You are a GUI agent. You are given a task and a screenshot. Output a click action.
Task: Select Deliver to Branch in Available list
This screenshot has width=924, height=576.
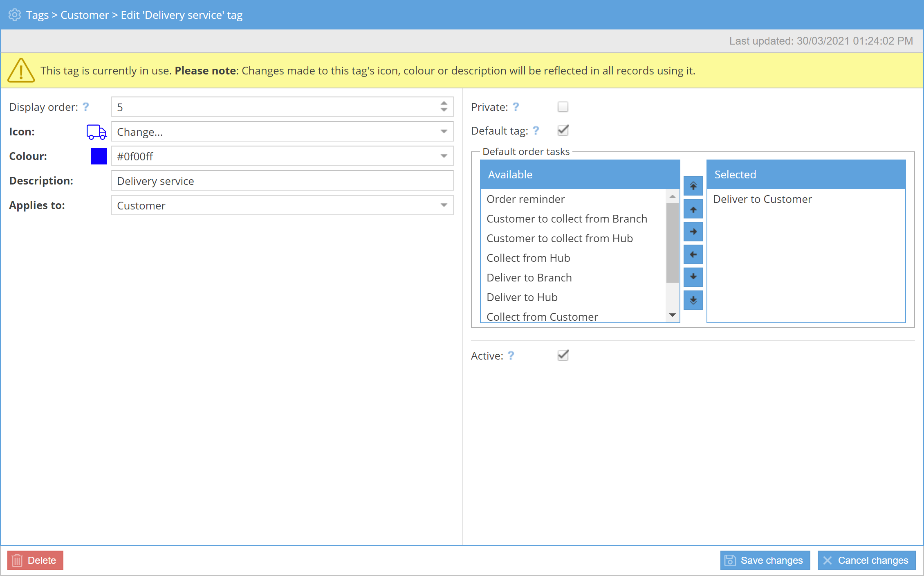tap(529, 277)
